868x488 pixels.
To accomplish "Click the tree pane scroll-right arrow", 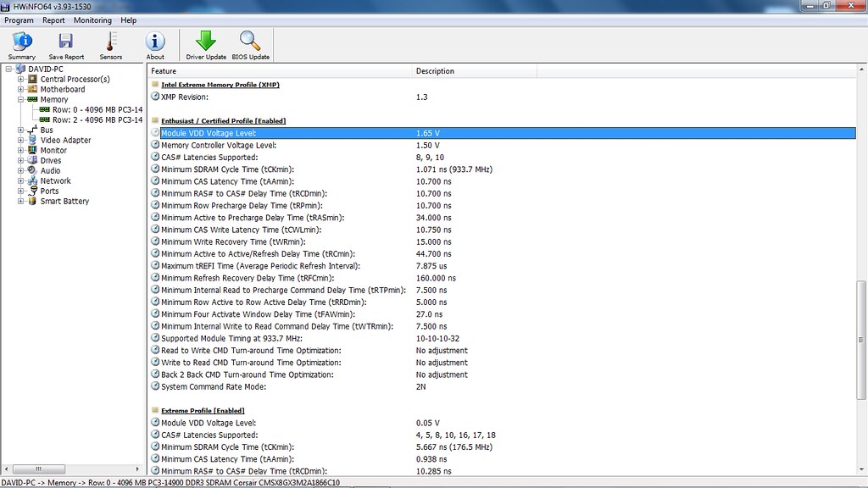I will [138, 469].
